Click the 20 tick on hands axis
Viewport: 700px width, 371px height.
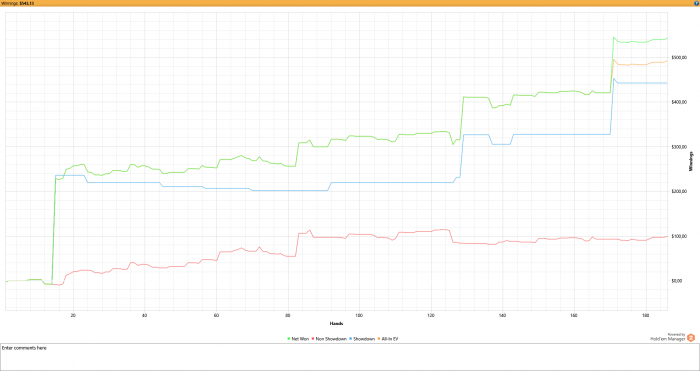[73, 315]
